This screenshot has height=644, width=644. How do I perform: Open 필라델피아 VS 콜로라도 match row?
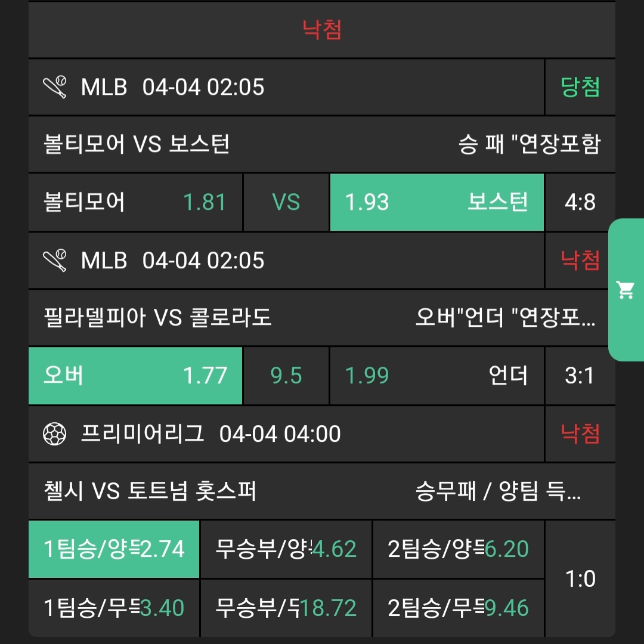point(158,317)
